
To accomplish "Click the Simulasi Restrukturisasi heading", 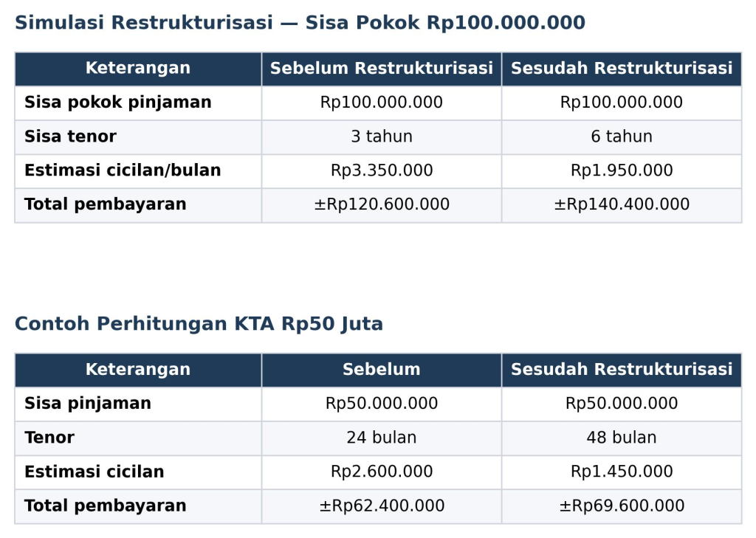I will [300, 23].
